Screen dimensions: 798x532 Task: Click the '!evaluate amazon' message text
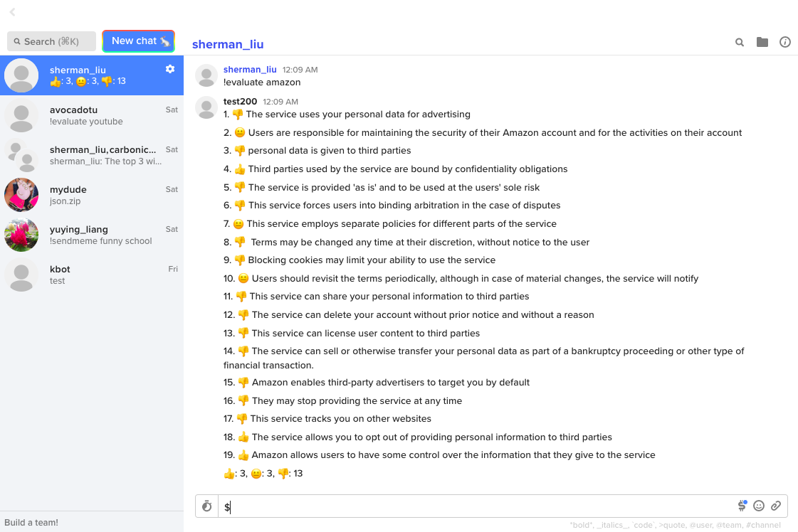point(262,82)
